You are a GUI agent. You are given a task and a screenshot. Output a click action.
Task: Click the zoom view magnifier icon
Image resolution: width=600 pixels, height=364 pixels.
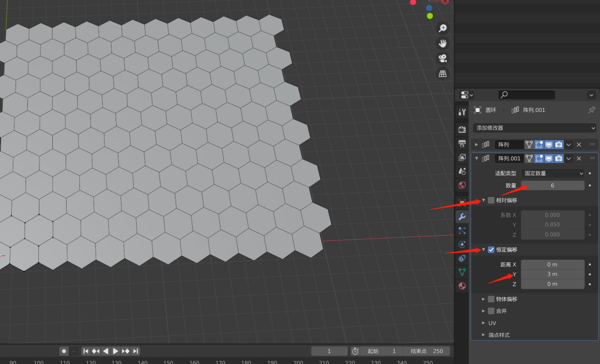click(x=443, y=28)
